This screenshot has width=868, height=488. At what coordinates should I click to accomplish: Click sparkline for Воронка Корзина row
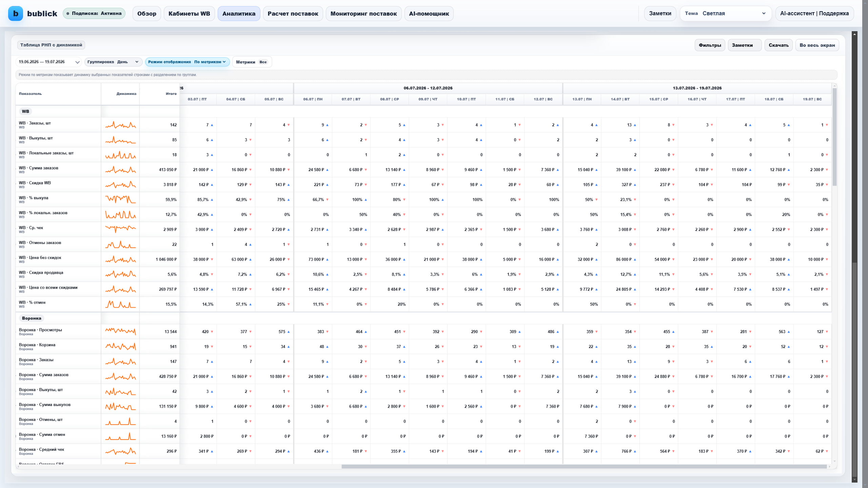pos(120,346)
